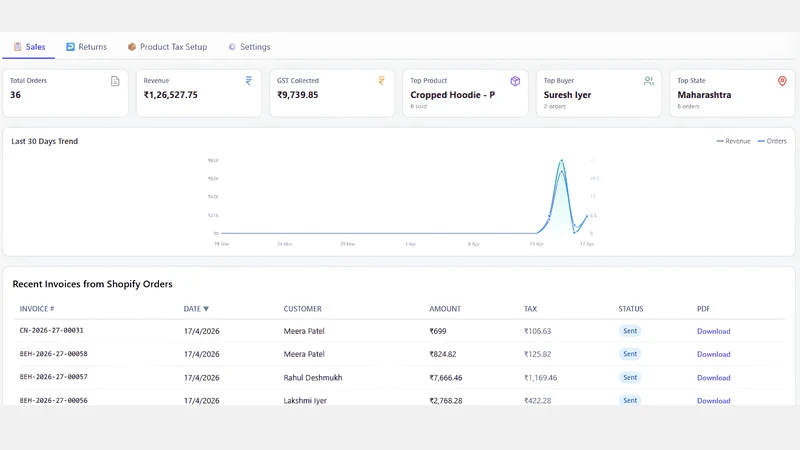The image size is (800, 450).
Task: Click the orange rupee icon in GST Collected card
Action: point(382,81)
